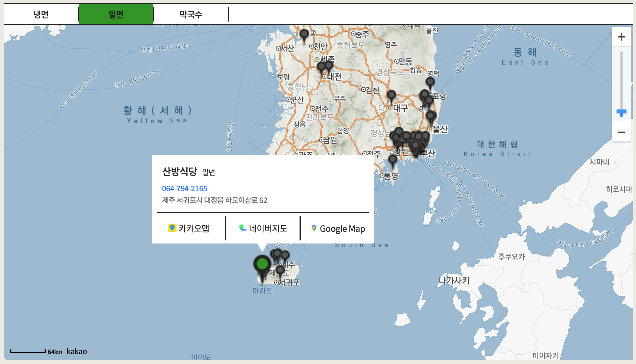Click the selected green map marker on Jeju
This screenshot has height=364, width=636.
[x=262, y=264]
